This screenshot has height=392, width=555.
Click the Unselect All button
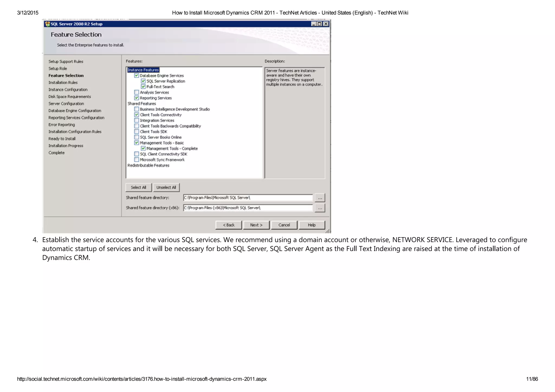(x=166, y=187)
